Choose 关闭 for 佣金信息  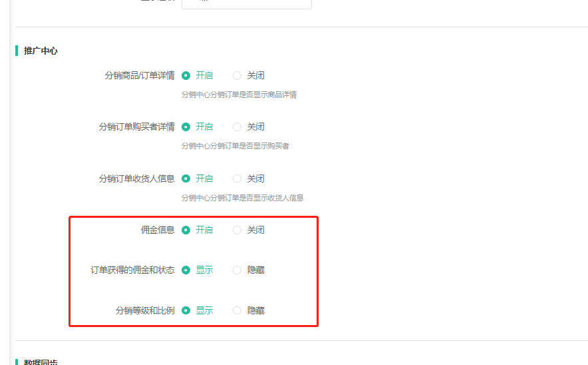[x=237, y=230]
